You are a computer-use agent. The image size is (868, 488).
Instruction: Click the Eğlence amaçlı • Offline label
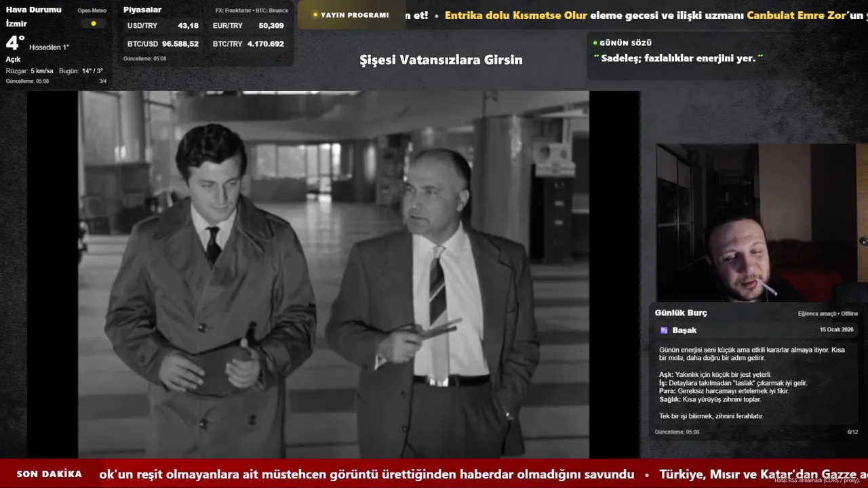tap(828, 314)
